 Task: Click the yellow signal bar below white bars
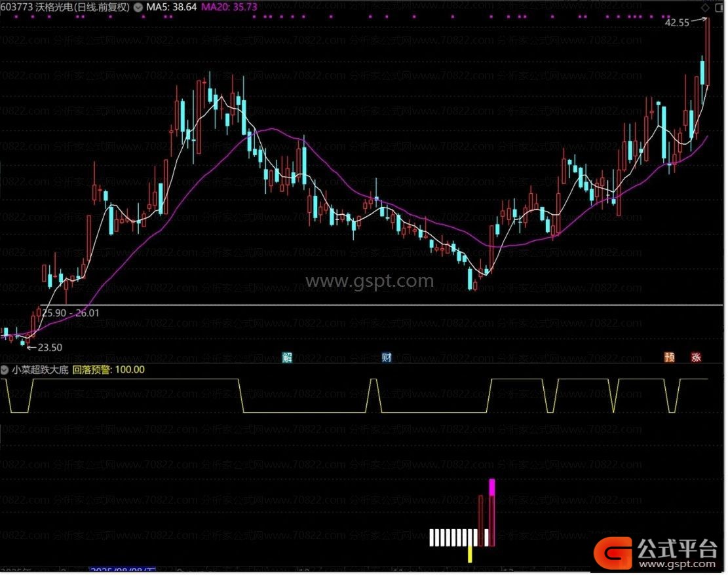click(470, 555)
